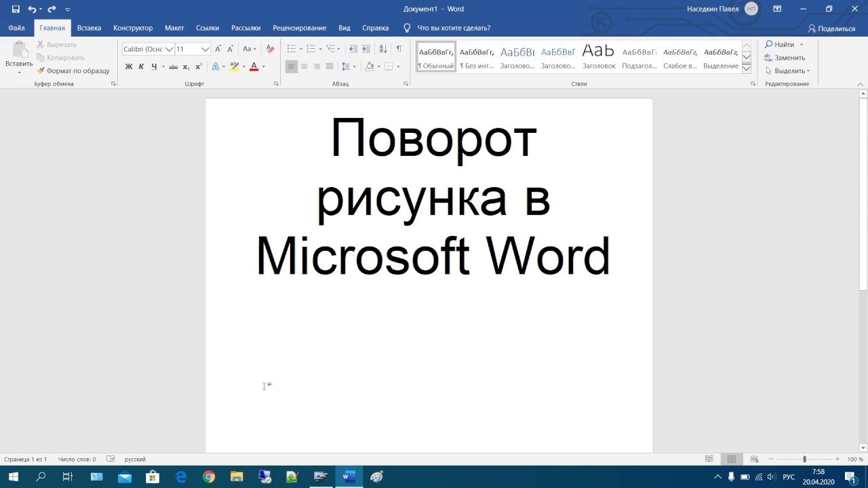868x488 pixels.
Task: Expand the bullet list dropdown arrow
Action: click(300, 49)
